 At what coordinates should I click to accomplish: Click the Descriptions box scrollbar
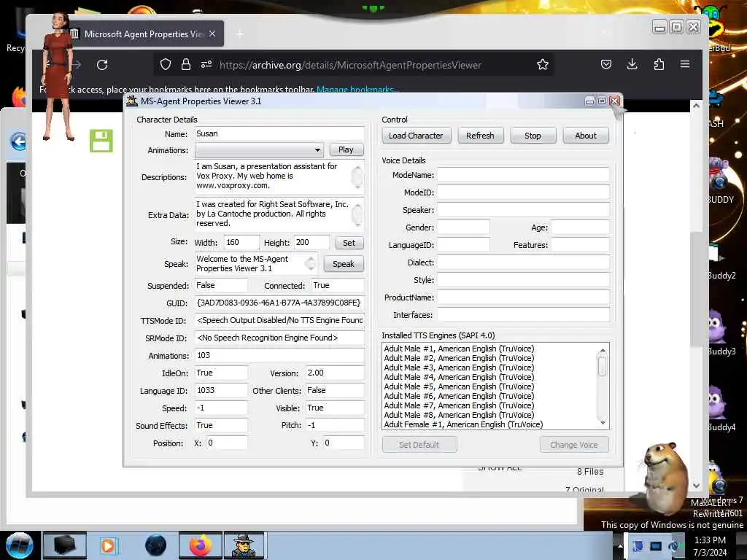pos(357,176)
